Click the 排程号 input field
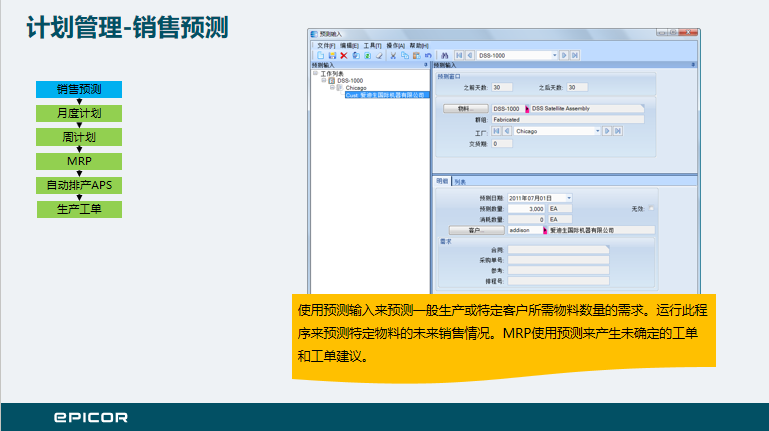The height and width of the screenshot is (431, 769). (558, 281)
